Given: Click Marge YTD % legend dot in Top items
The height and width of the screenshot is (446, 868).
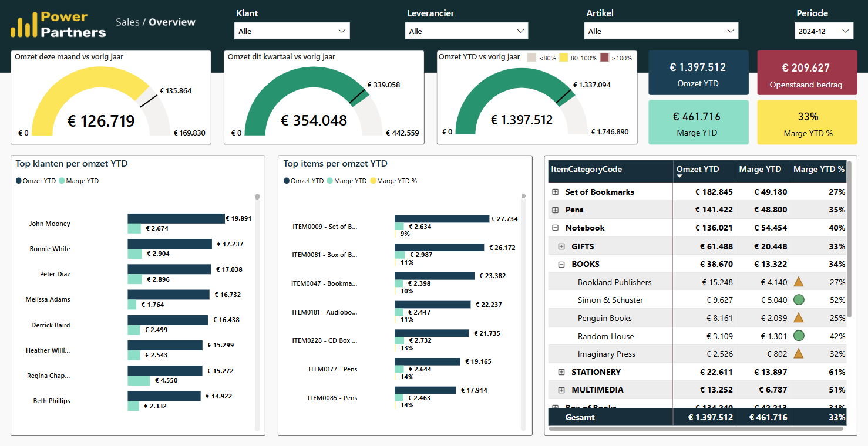Looking at the screenshot, I should 373,181.
